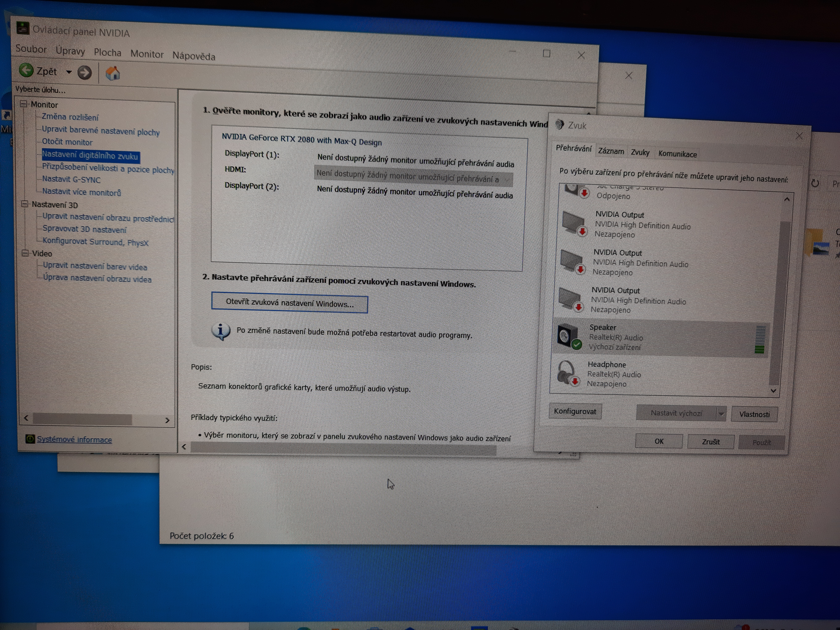Image resolution: width=840 pixels, height=630 pixels.
Task: Click the Konfigurovat button
Action: pyautogui.click(x=575, y=411)
